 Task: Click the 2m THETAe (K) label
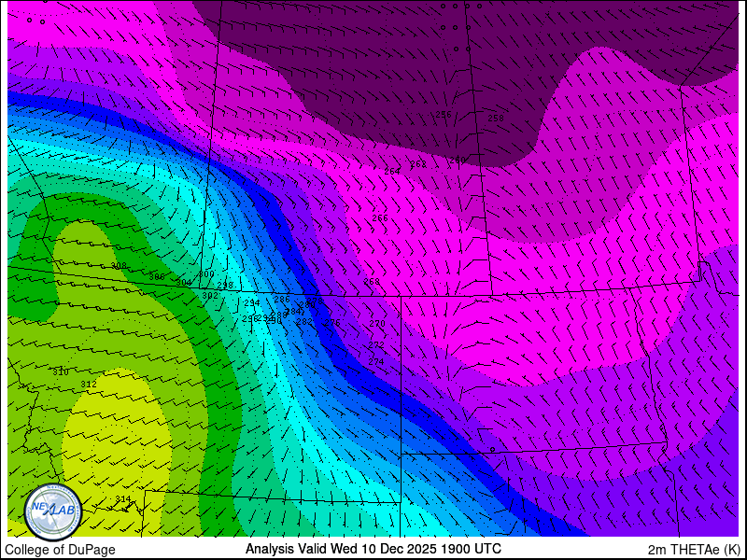pos(695,550)
